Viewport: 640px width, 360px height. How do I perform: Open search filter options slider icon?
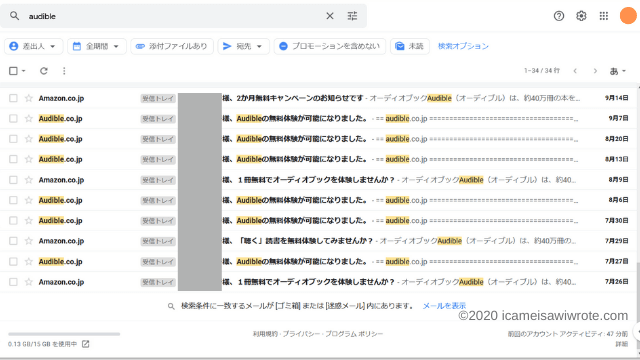tap(352, 16)
